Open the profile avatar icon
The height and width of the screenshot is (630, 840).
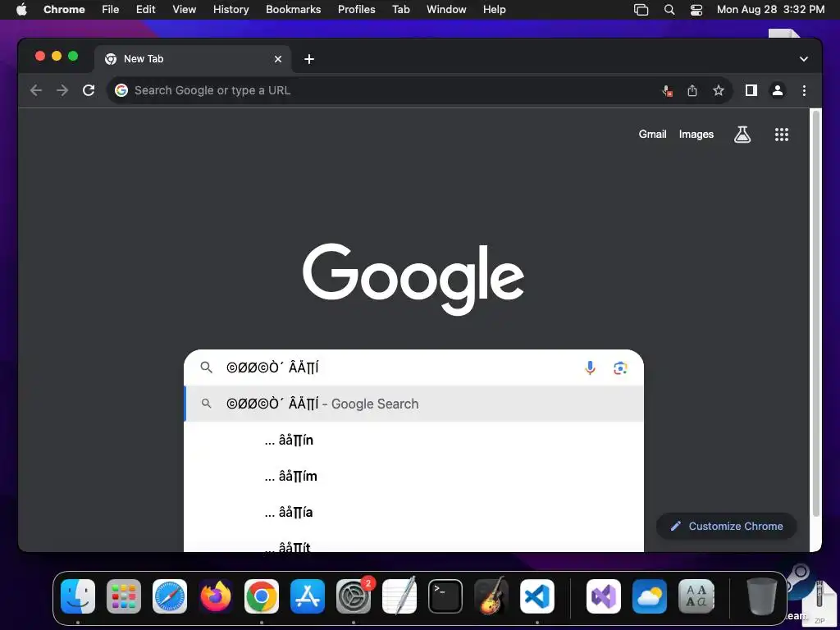pyautogui.click(x=778, y=90)
